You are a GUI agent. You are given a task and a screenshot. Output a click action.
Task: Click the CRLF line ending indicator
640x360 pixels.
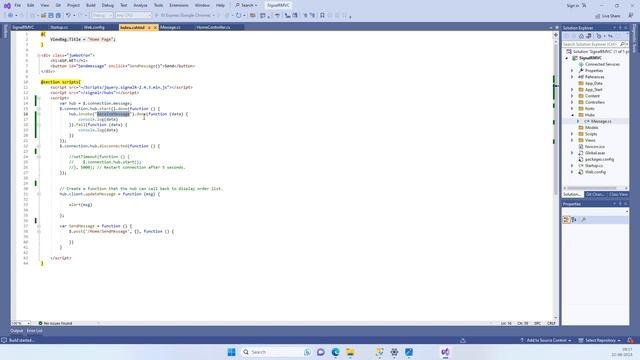click(x=551, y=323)
